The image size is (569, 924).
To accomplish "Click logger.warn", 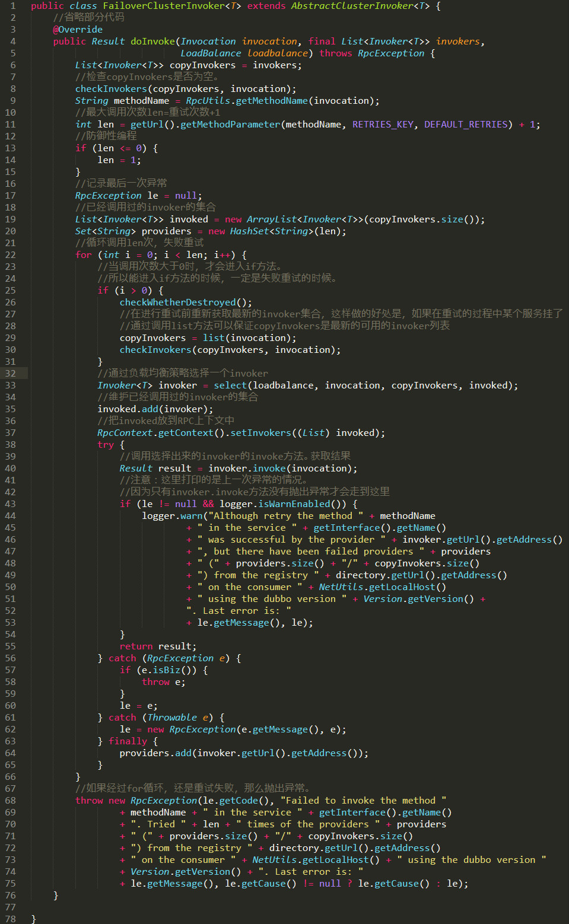I will pos(173,516).
